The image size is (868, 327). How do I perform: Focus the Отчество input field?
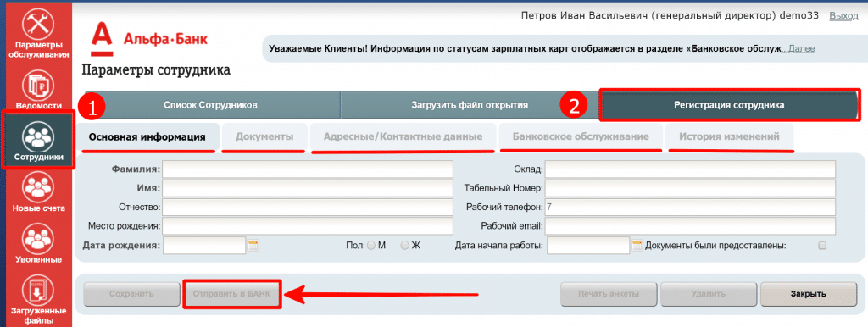(307, 208)
